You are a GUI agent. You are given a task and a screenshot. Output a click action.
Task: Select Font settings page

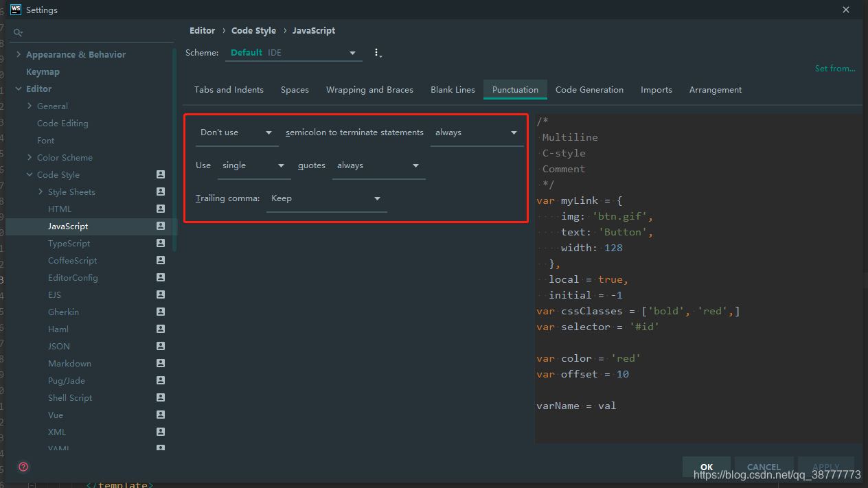45,140
